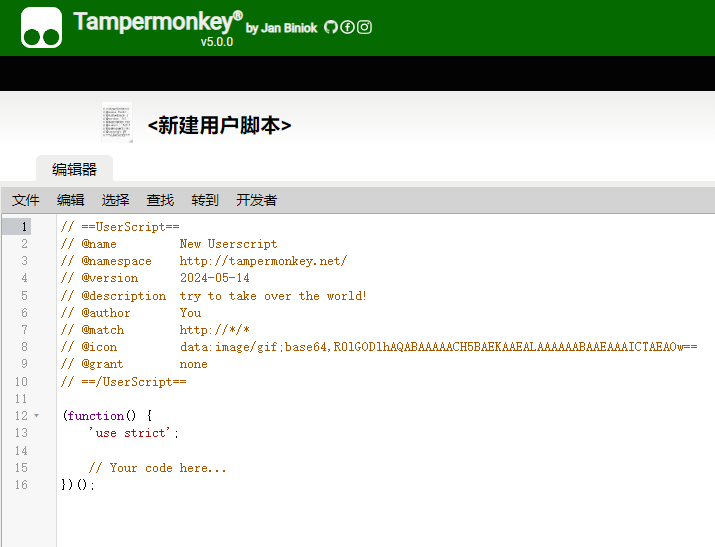Open the Instagram icon link

click(364, 27)
